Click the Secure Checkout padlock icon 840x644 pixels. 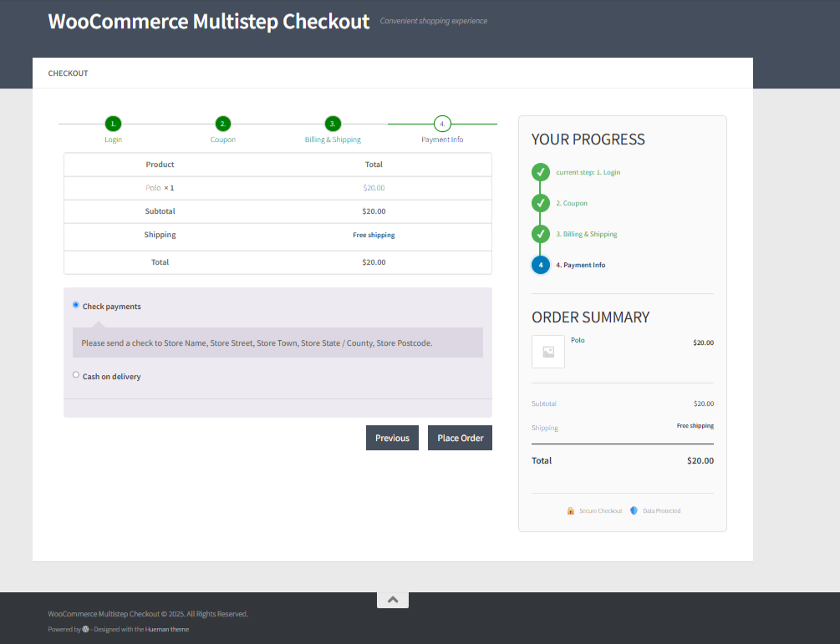(x=570, y=510)
